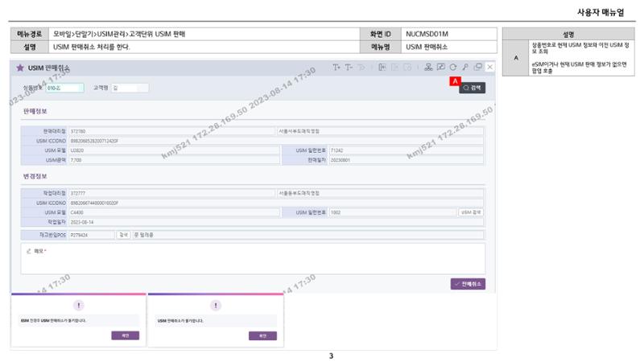Confirm the right alert dialog with 확인
The image size is (644, 362).
click(262, 335)
